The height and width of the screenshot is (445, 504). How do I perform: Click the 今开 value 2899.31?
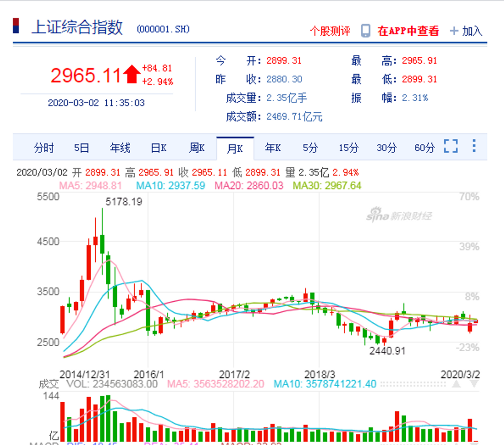click(x=284, y=61)
